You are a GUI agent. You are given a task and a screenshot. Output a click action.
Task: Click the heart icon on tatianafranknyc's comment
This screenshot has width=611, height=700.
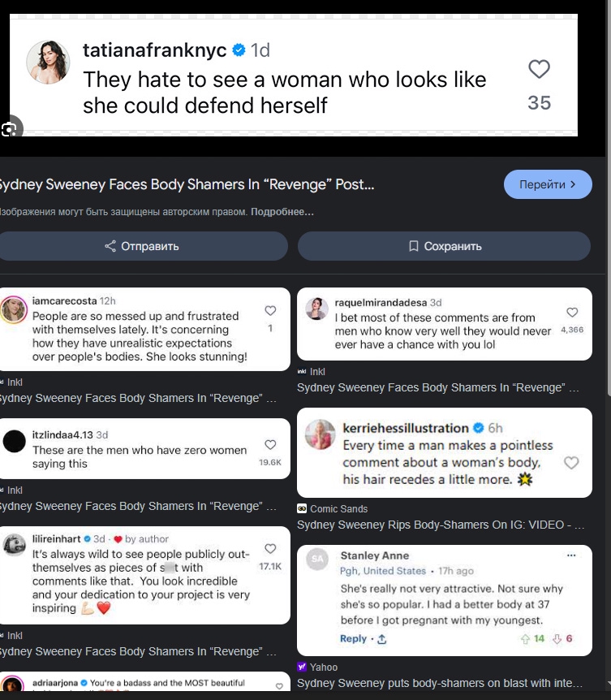point(539,70)
